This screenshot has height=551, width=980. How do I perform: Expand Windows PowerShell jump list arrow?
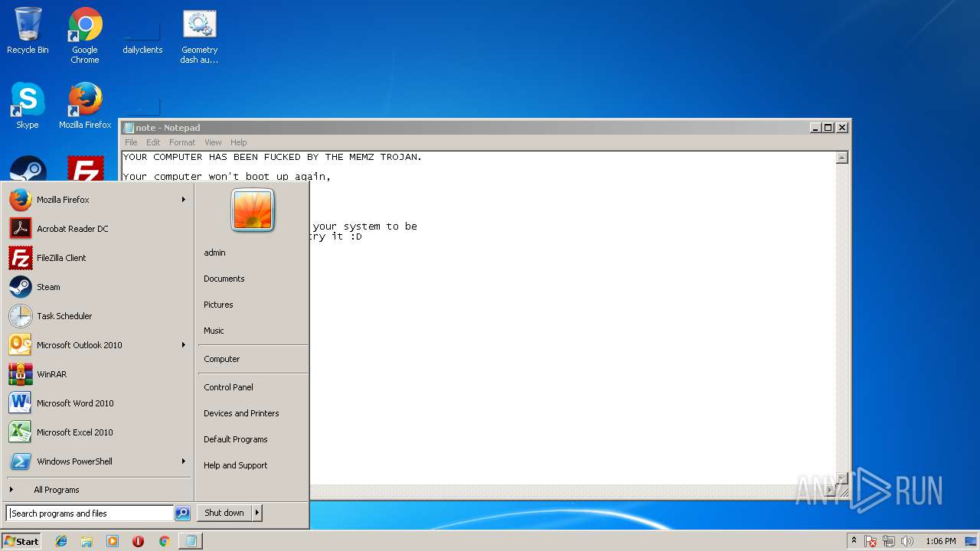click(x=183, y=461)
